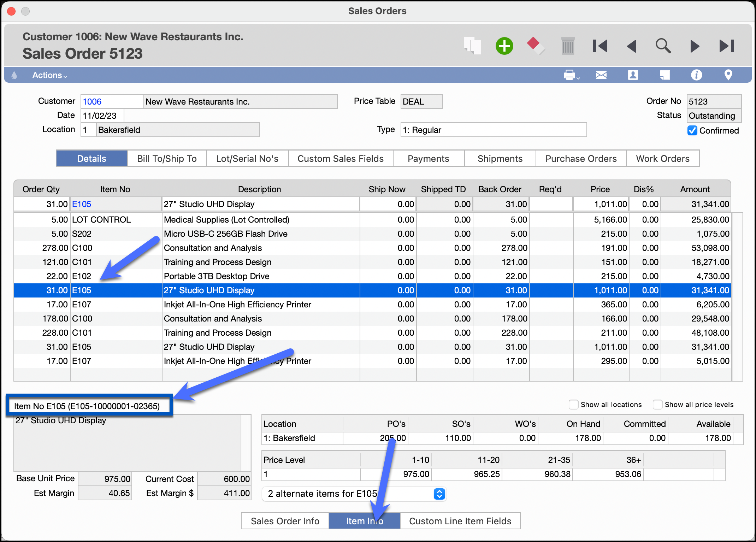This screenshot has width=756, height=542.
Task: Enable Show all price levels checkbox
Action: 657,405
